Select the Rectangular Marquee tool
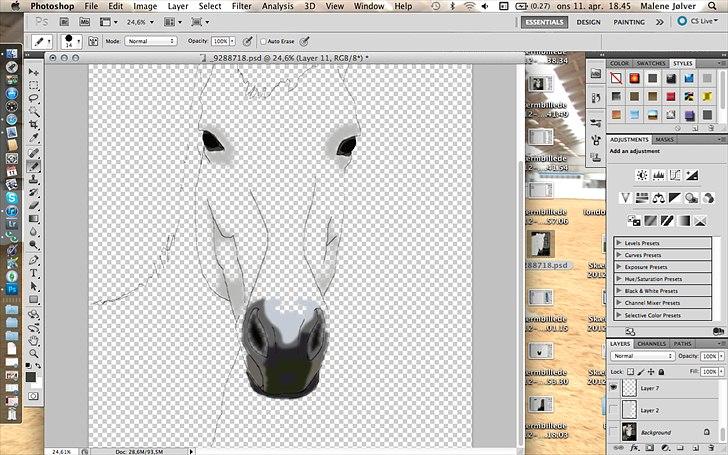This screenshot has width=728, height=455. tap(33, 86)
